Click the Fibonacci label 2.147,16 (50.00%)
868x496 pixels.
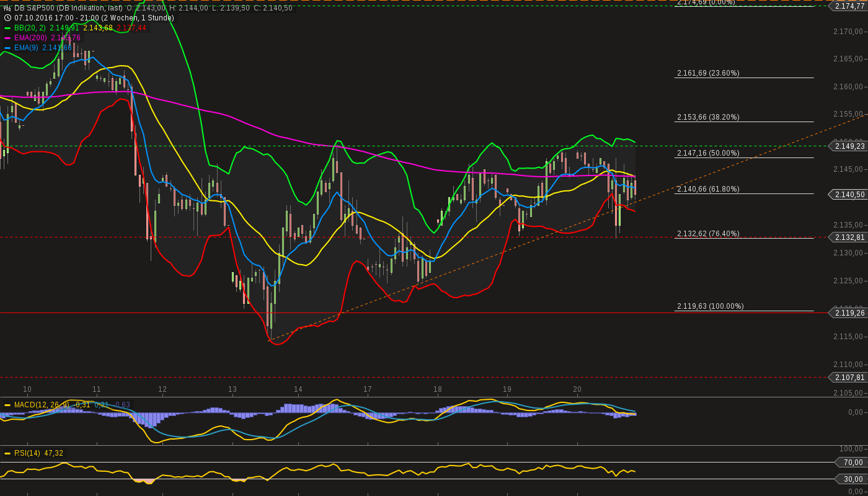tap(708, 153)
